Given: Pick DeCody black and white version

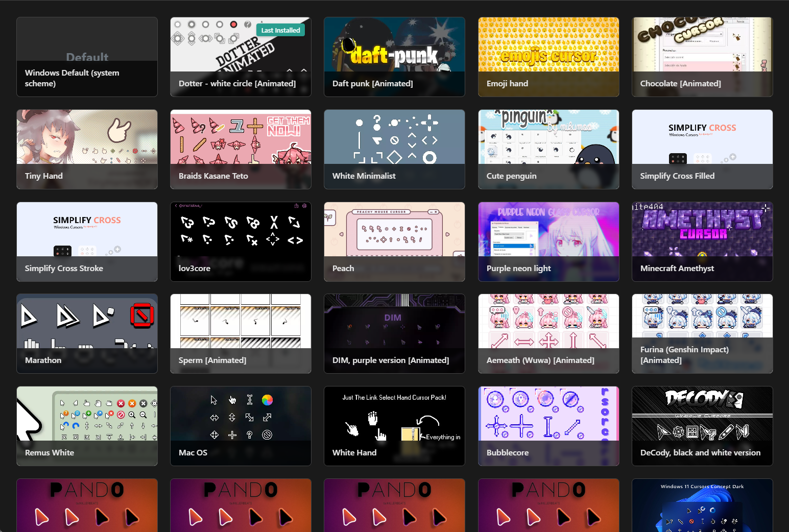Looking at the screenshot, I should [702, 426].
